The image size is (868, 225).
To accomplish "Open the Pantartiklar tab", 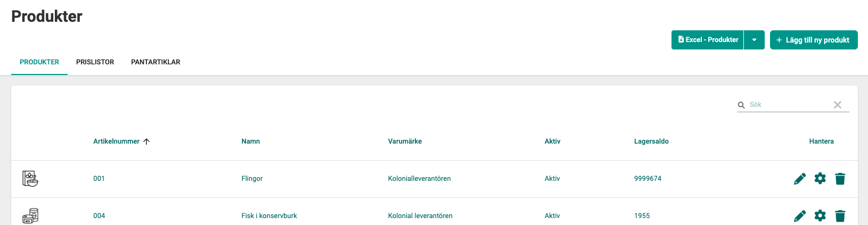I will (155, 62).
